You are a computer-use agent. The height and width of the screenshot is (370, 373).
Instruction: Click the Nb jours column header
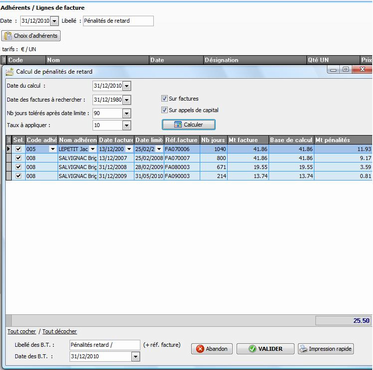coord(213,140)
